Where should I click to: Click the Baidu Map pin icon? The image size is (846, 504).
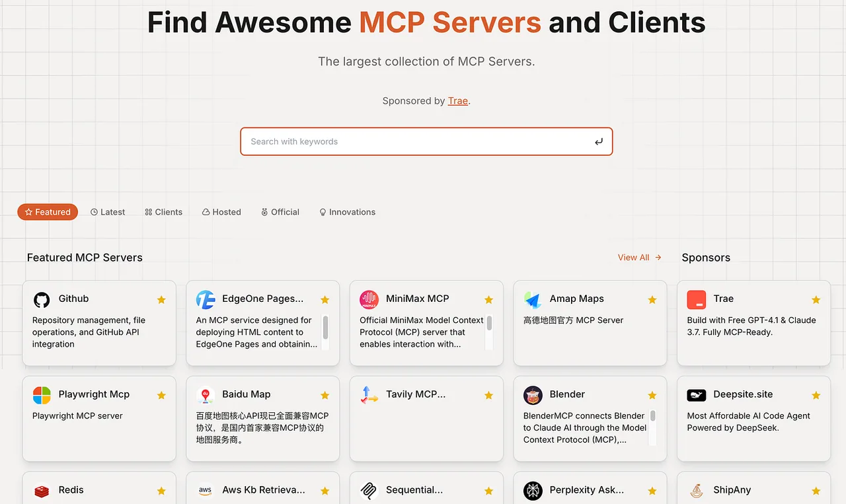pos(206,396)
